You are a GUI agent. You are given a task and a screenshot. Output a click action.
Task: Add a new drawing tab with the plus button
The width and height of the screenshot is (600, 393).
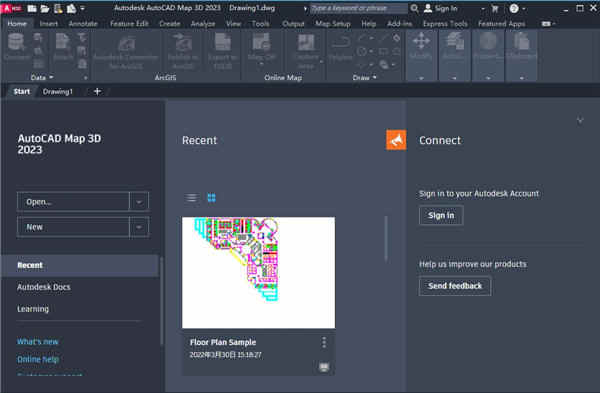[x=97, y=91]
